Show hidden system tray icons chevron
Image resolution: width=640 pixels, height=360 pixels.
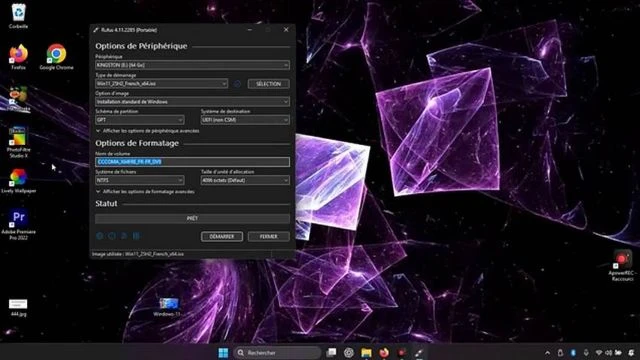coord(548,353)
